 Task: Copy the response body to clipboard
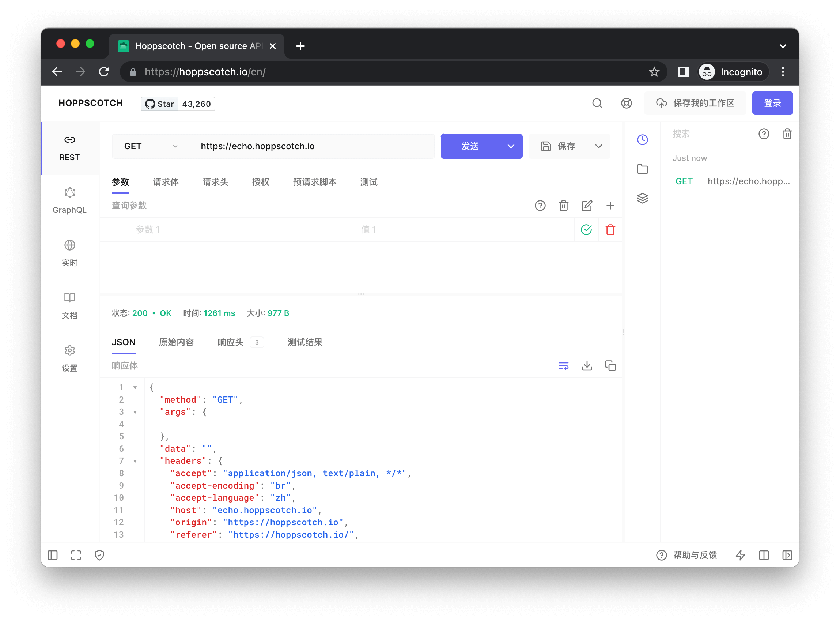pyautogui.click(x=610, y=366)
